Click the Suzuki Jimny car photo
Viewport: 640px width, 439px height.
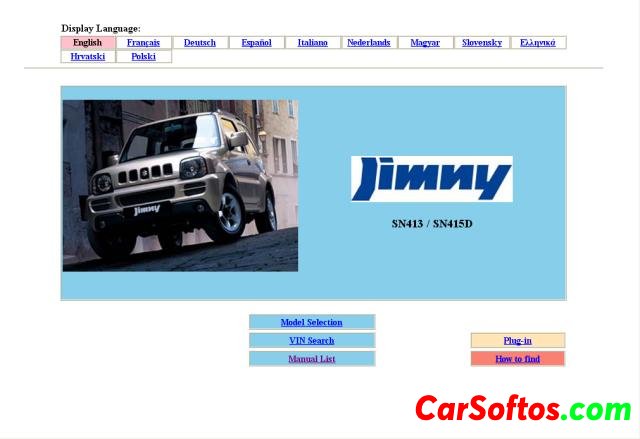[x=180, y=185]
